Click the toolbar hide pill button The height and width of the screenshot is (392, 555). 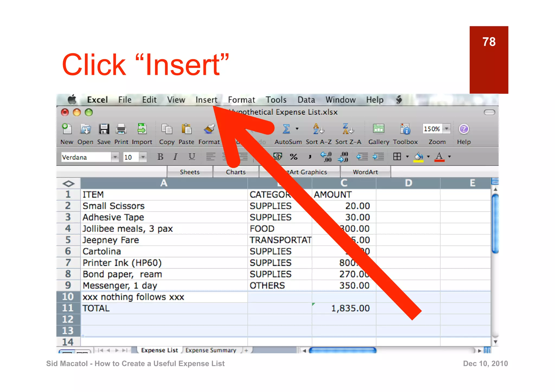489,112
